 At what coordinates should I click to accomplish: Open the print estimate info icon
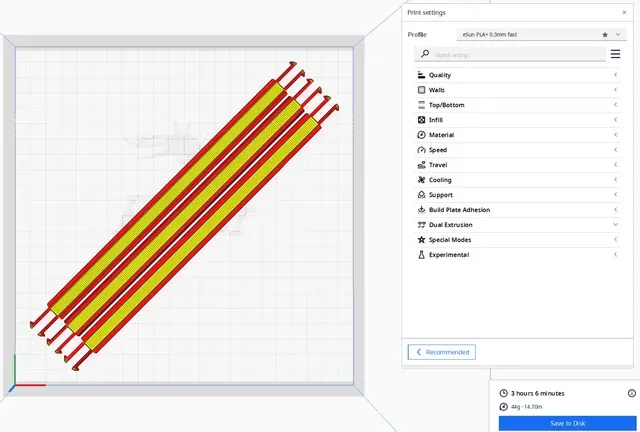click(x=631, y=393)
